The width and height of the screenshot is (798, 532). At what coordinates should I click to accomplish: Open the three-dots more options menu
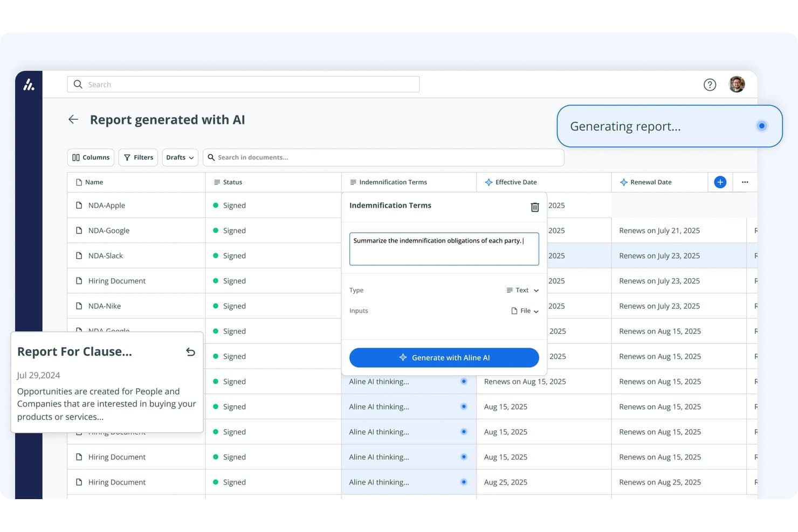tap(745, 182)
